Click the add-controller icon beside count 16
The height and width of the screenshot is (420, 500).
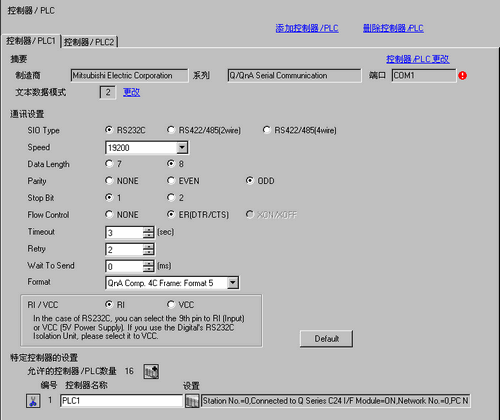pos(151,371)
